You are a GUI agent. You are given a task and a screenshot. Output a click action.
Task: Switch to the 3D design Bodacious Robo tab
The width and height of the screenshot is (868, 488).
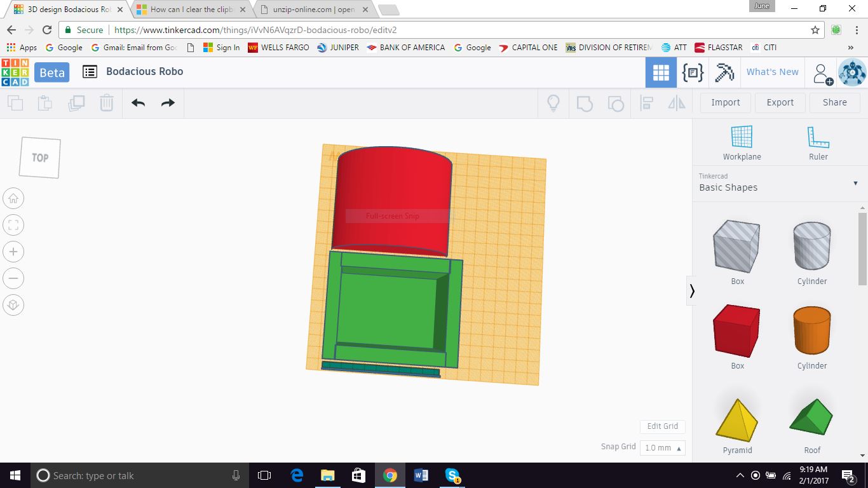(x=68, y=10)
